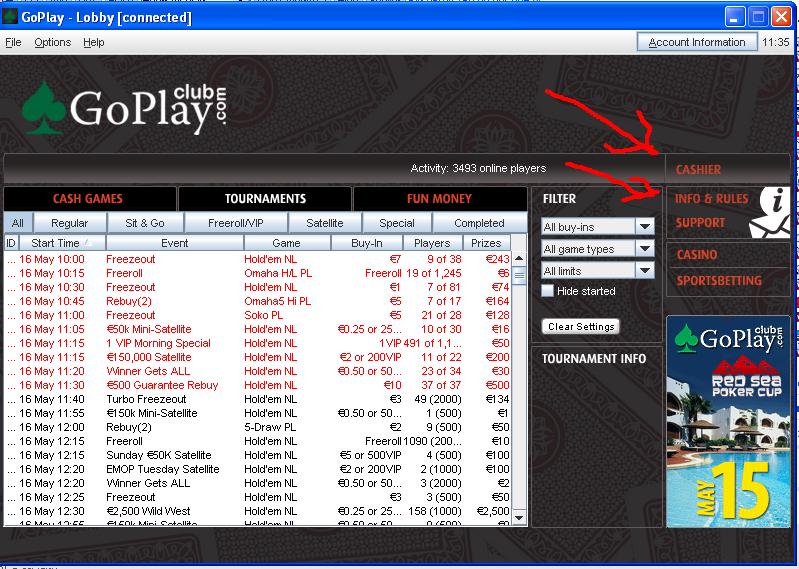The height and width of the screenshot is (569, 799).
Task: Sort by the Game column header
Action: tap(286, 243)
